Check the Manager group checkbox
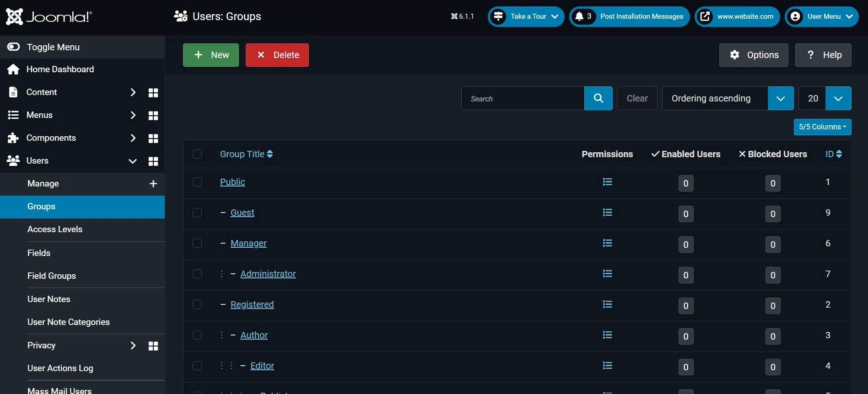This screenshot has width=868, height=394. [x=197, y=243]
